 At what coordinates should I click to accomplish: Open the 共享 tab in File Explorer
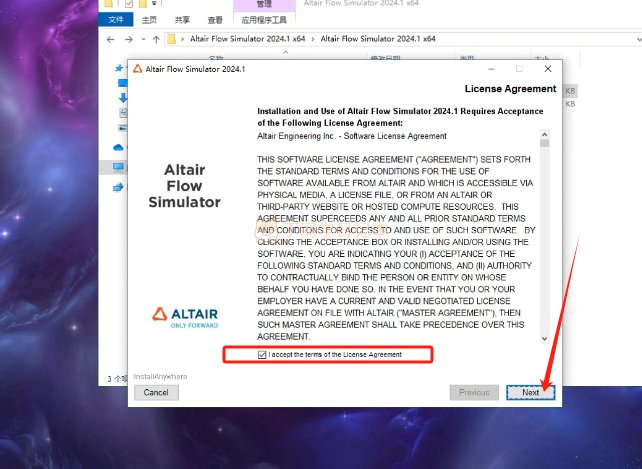tap(182, 20)
